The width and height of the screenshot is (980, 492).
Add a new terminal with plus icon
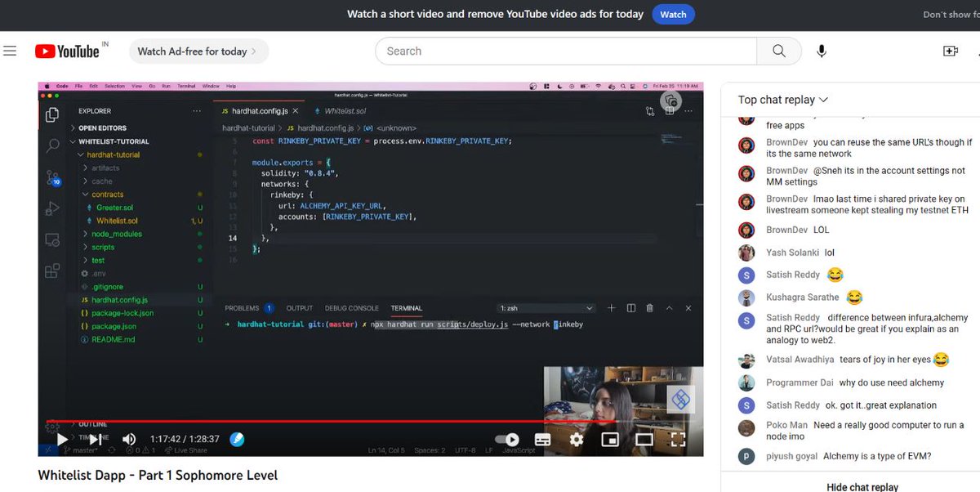(612, 308)
